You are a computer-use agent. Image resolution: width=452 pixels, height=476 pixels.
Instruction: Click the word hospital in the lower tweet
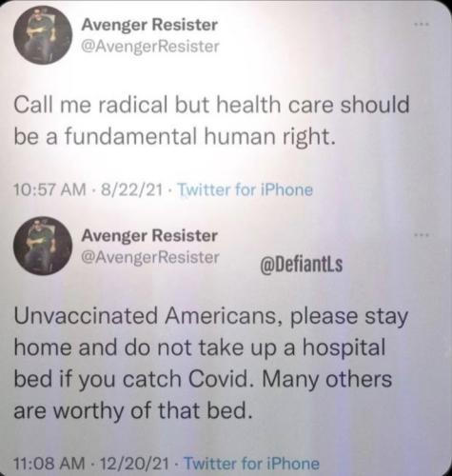[x=344, y=349]
